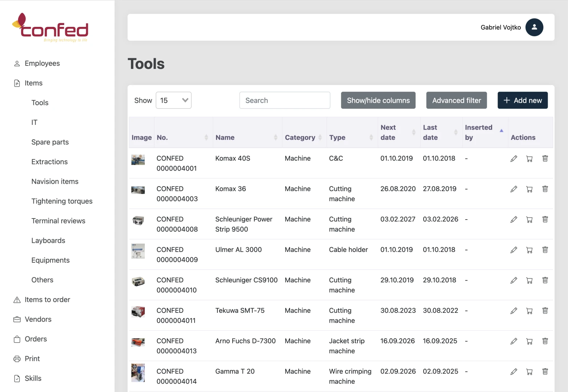Open the Layboards page

click(x=48, y=241)
